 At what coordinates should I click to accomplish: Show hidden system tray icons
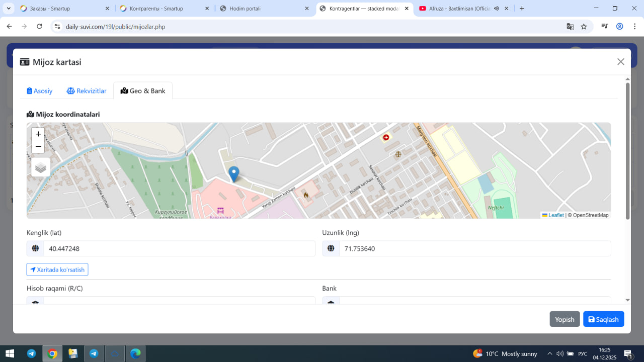point(549,354)
